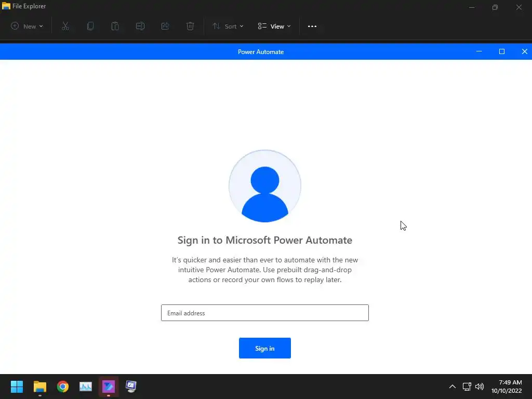The width and height of the screenshot is (532, 399).
Task: Click the Email address input field
Action: [x=264, y=313]
